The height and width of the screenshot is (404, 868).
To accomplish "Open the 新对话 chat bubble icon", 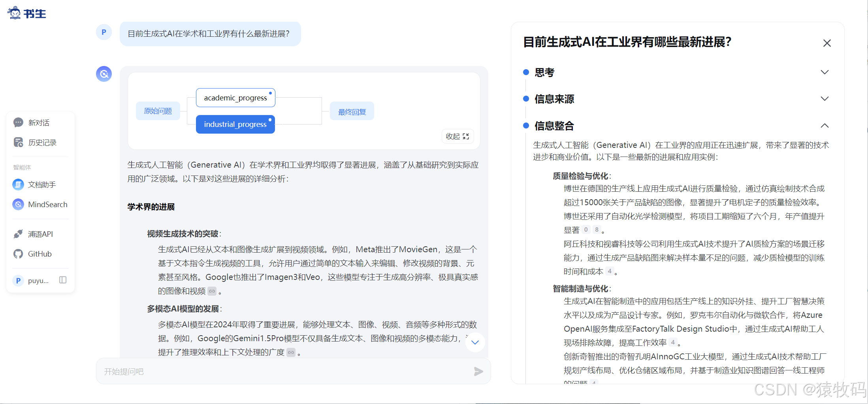I will [x=18, y=123].
